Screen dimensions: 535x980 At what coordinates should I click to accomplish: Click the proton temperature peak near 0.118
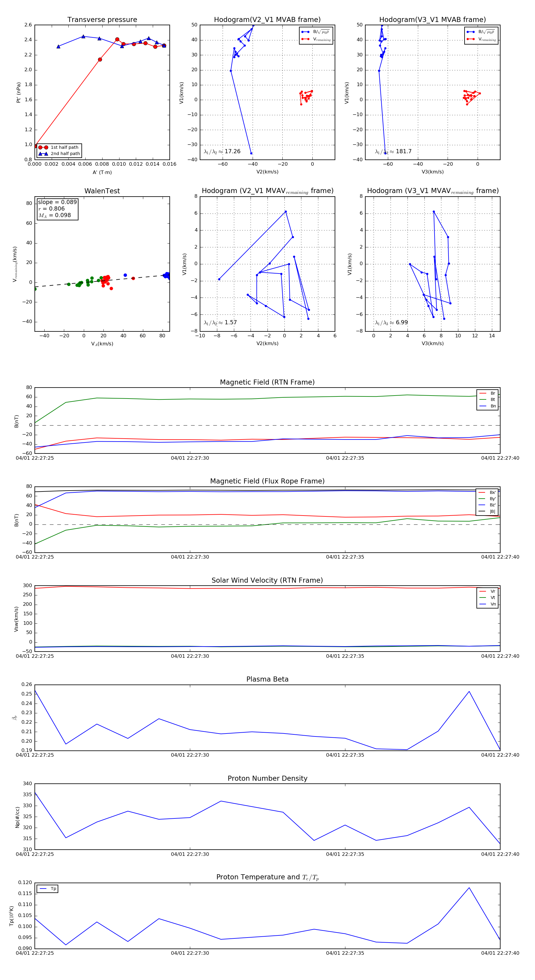469,888
